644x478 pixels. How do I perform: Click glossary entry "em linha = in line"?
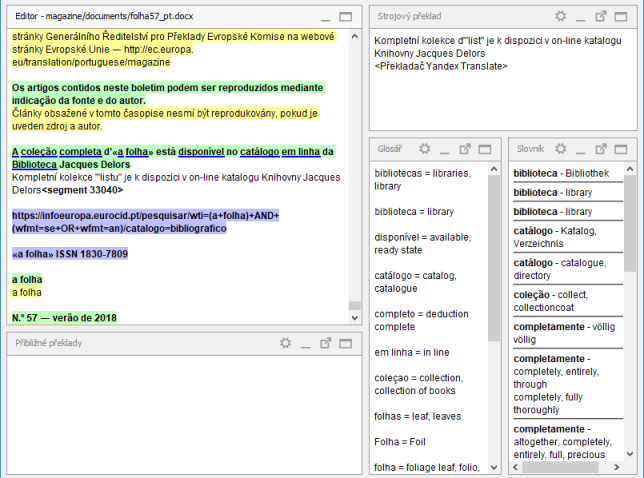pyautogui.click(x=412, y=352)
